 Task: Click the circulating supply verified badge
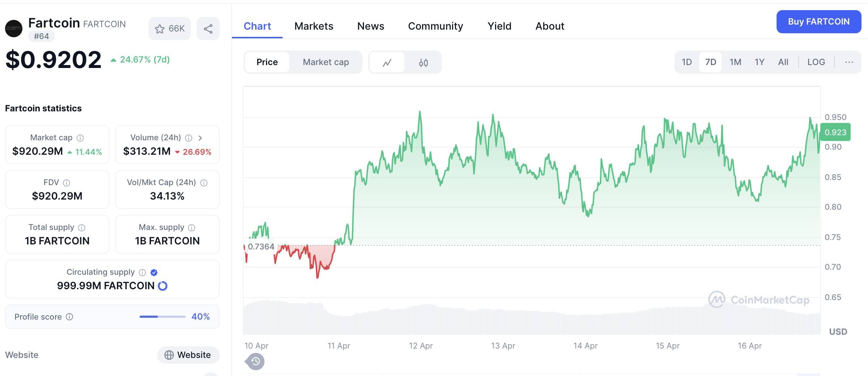154,273
